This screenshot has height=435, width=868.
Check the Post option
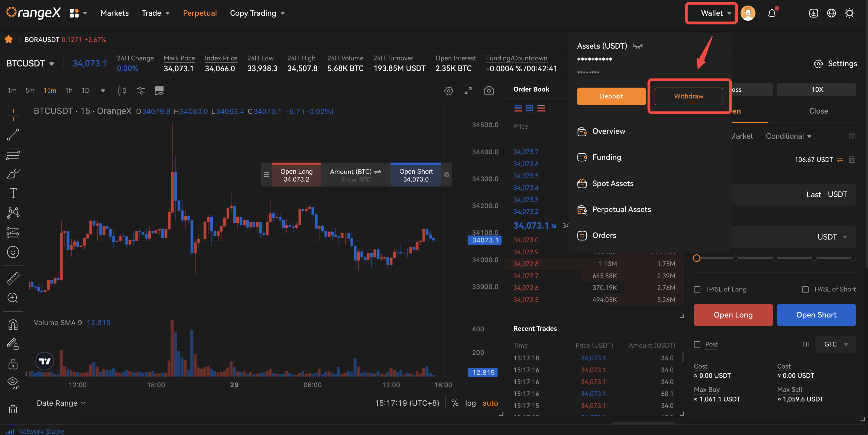coord(697,344)
